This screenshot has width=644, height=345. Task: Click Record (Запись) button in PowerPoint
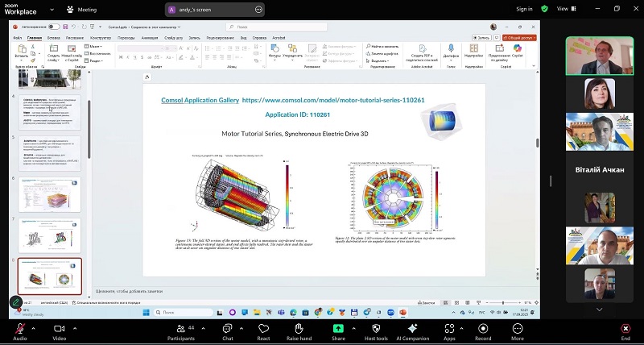click(481, 37)
